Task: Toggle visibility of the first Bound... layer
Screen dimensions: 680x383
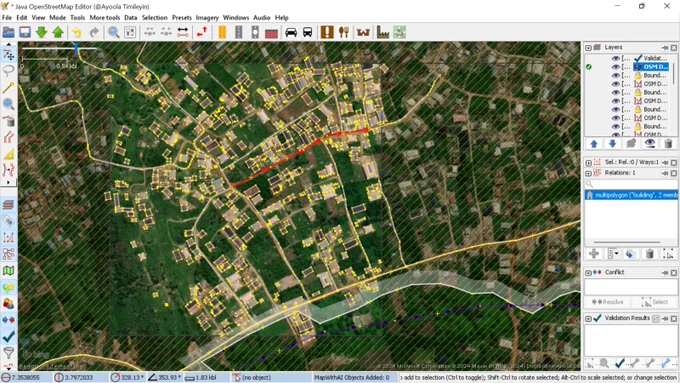Action: (x=615, y=75)
